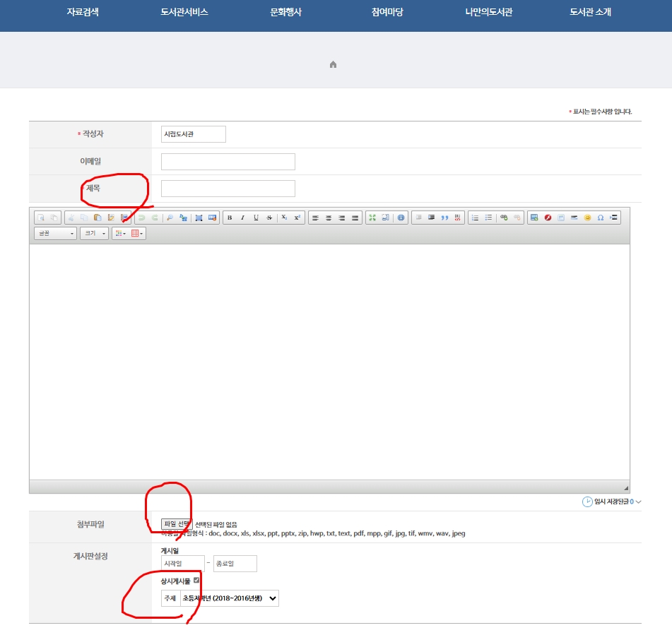Insert a blockquote using quote icon

point(444,218)
